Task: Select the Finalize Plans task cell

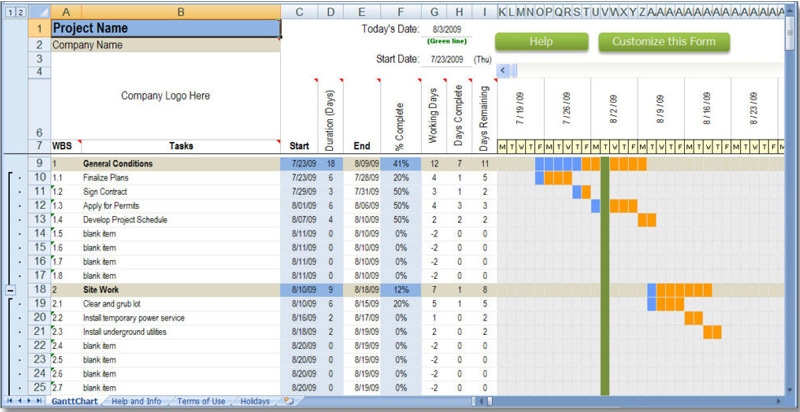Action: pos(181,178)
